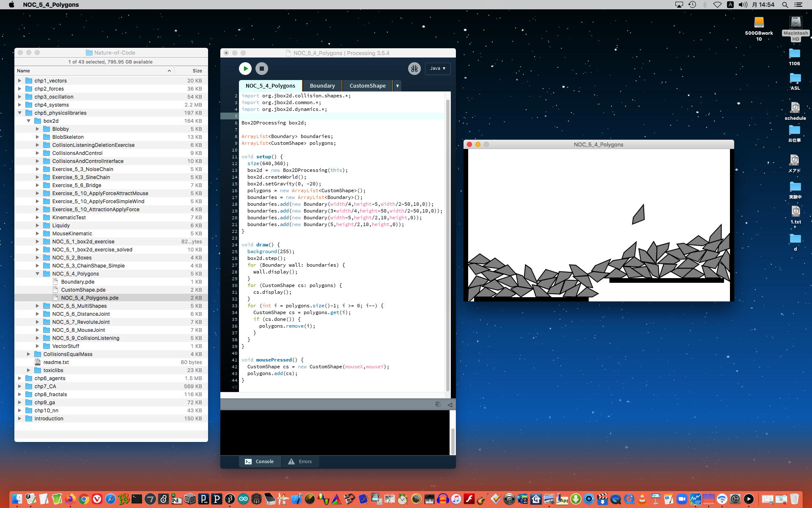Select the CustomShape.pde file
The width and height of the screenshot is (812, 508).
click(x=83, y=290)
